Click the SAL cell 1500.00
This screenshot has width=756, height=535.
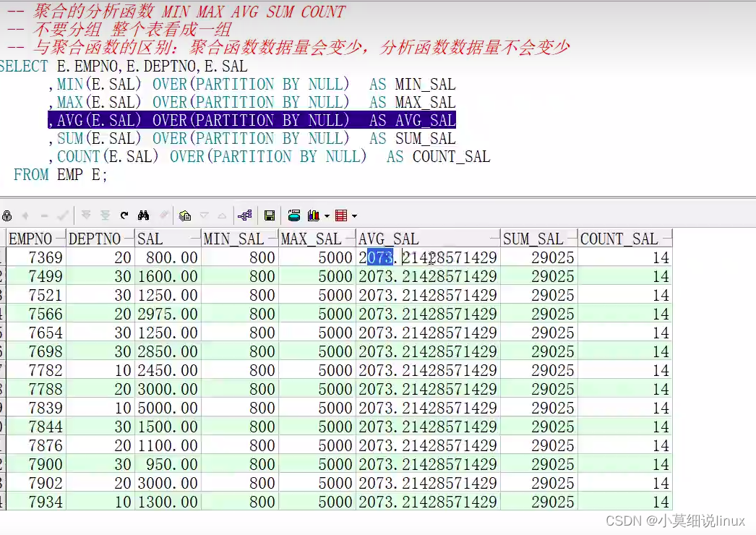click(x=168, y=427)
